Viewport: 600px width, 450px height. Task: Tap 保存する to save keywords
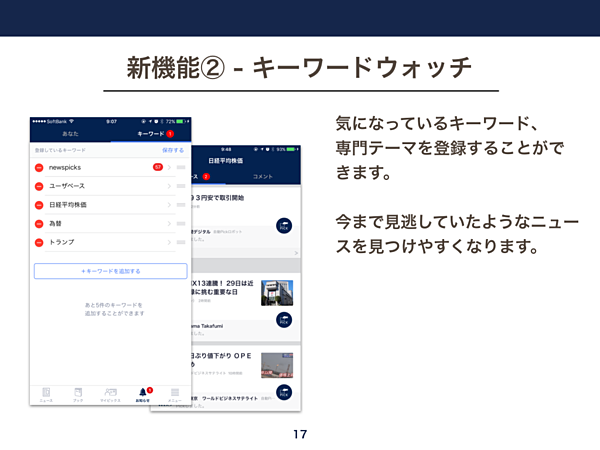point(174,149)
